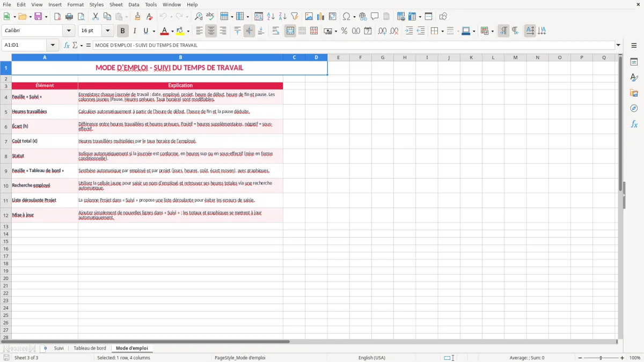Insert hyperlink icon

coord(363,17)
